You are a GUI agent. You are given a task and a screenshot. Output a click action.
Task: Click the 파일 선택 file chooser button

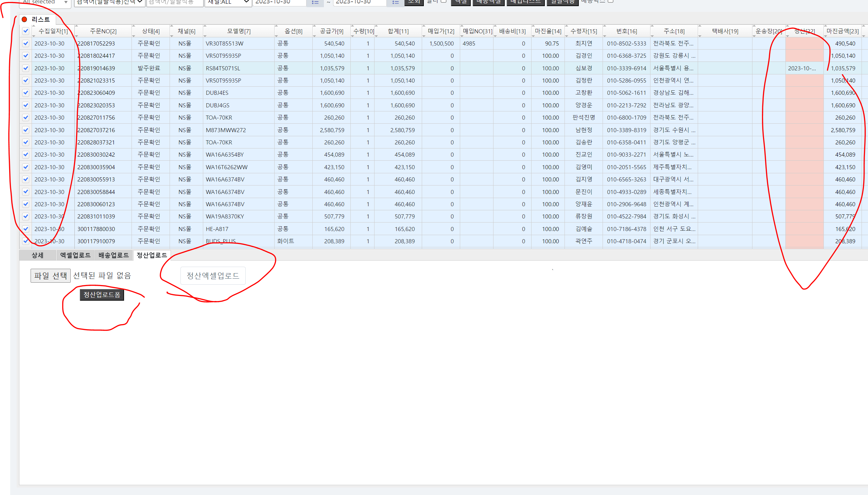[x=51, y=276]
